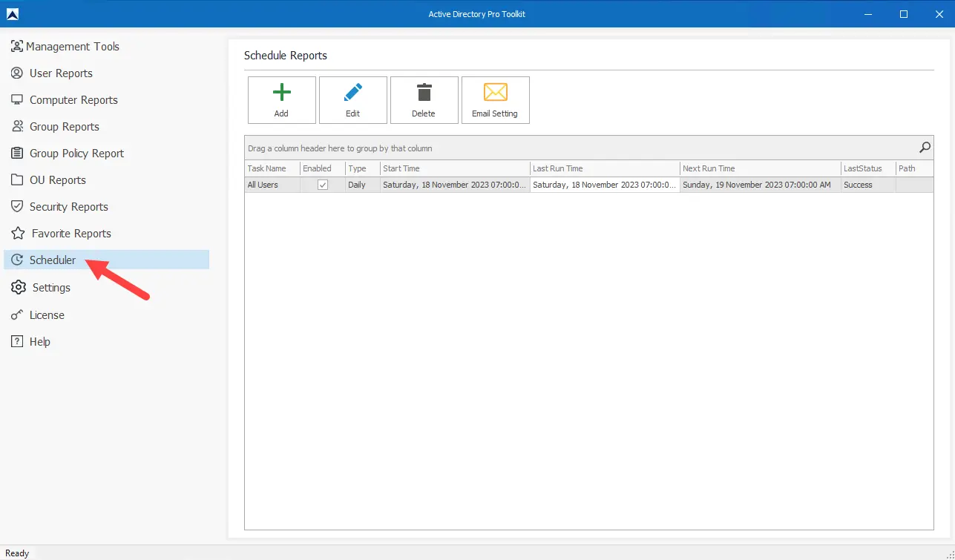Open Email Setting configuration
955x560 pixels.
pyautogui.click(x=495, y=100)
